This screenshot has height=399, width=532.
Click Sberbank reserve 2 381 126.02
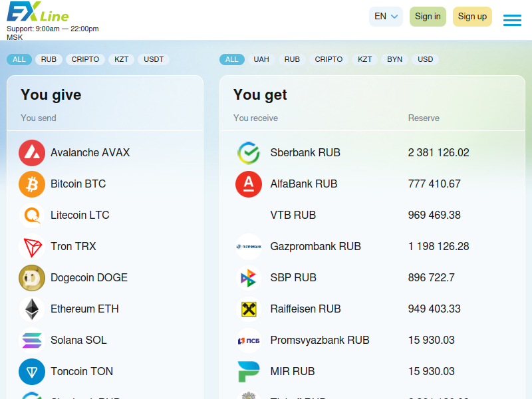439,153
